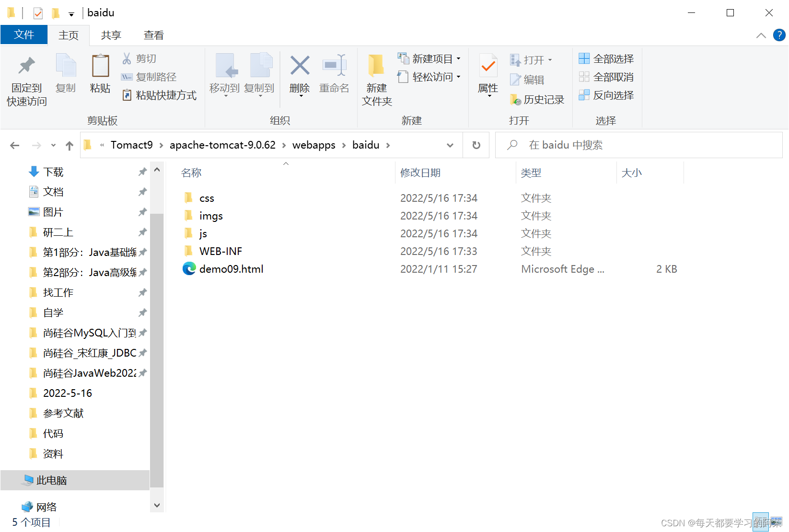
Task: Collapse the ribbon with the chevron
Action: (x=761, y=35)
